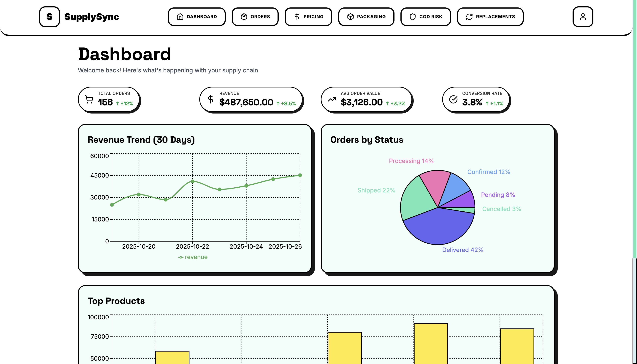Click the refresh icon on Replacements
This screenshot has height=364, width=637.
point(469,17)
